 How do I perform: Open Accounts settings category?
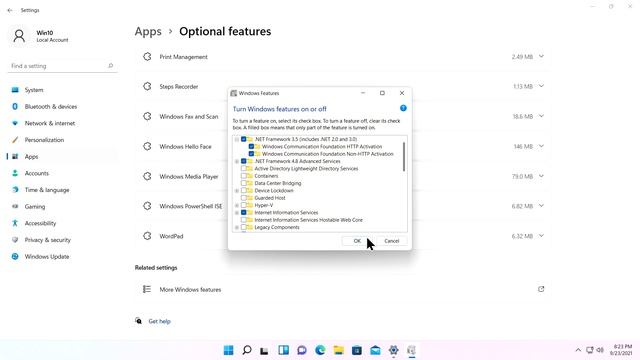pos(62,173)
